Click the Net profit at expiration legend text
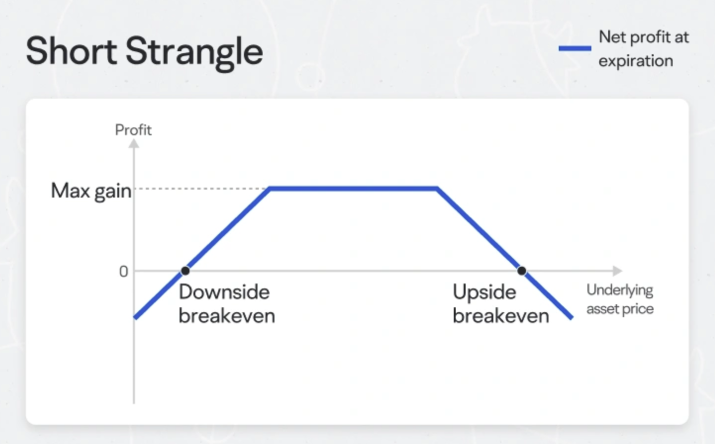Image resolution: width=715 pixels, height=444 pixels. tap(643, 49)
